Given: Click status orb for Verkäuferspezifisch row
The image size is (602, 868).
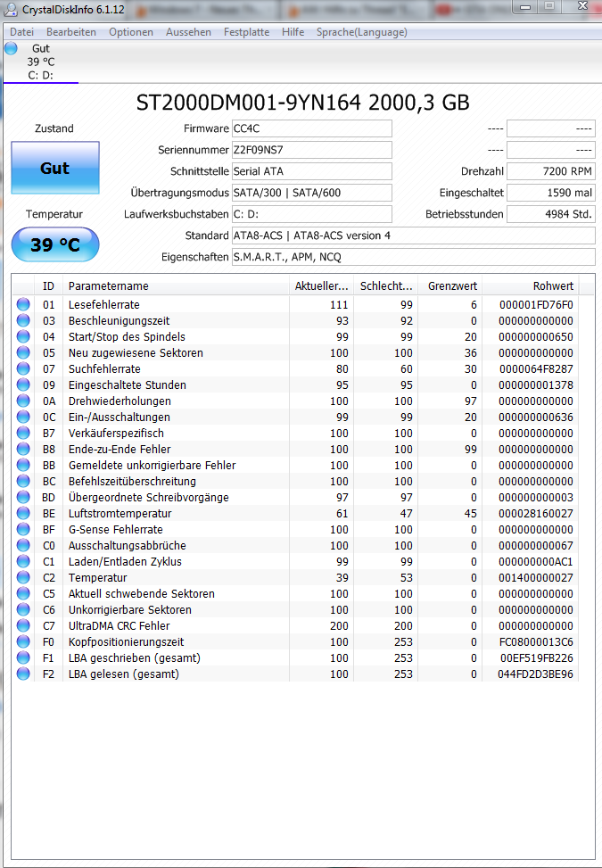Looking at the screenshot, I should click(x=23, y=433).
